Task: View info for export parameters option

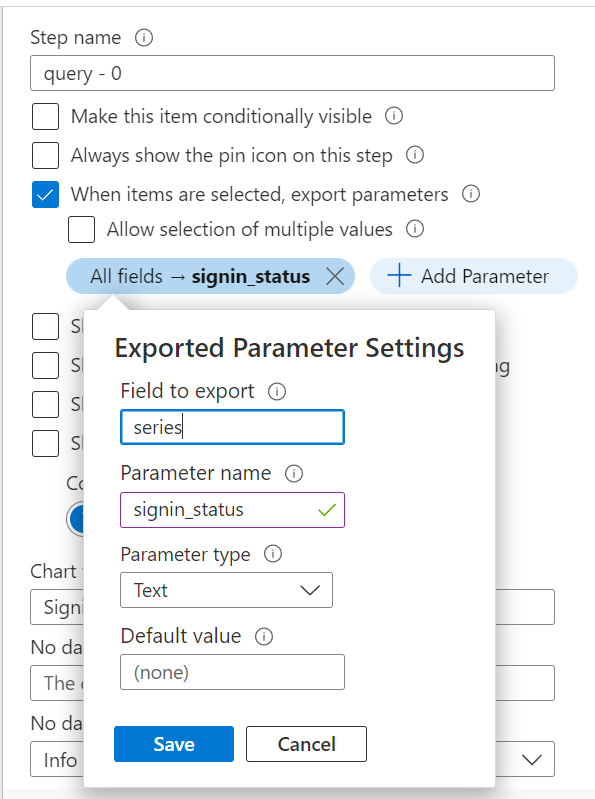Action: point(471,194)
